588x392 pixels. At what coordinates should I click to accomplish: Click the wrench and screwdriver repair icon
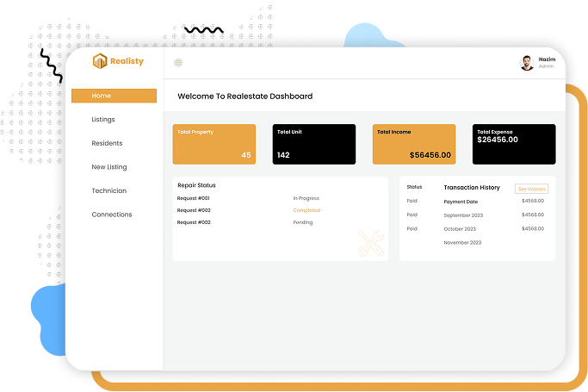pos(371,243)
